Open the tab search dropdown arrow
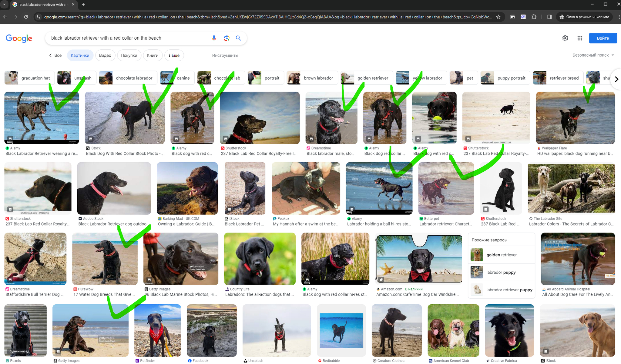 4,5
